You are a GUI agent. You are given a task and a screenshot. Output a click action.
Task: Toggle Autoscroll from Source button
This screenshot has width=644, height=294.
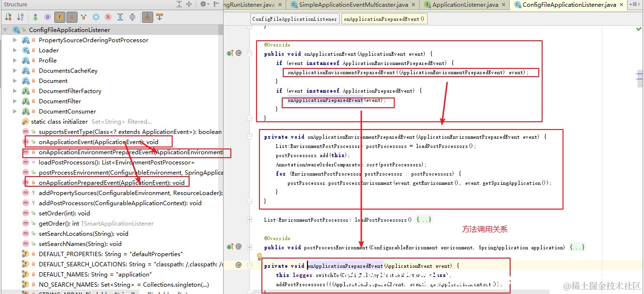click(160, 17)
